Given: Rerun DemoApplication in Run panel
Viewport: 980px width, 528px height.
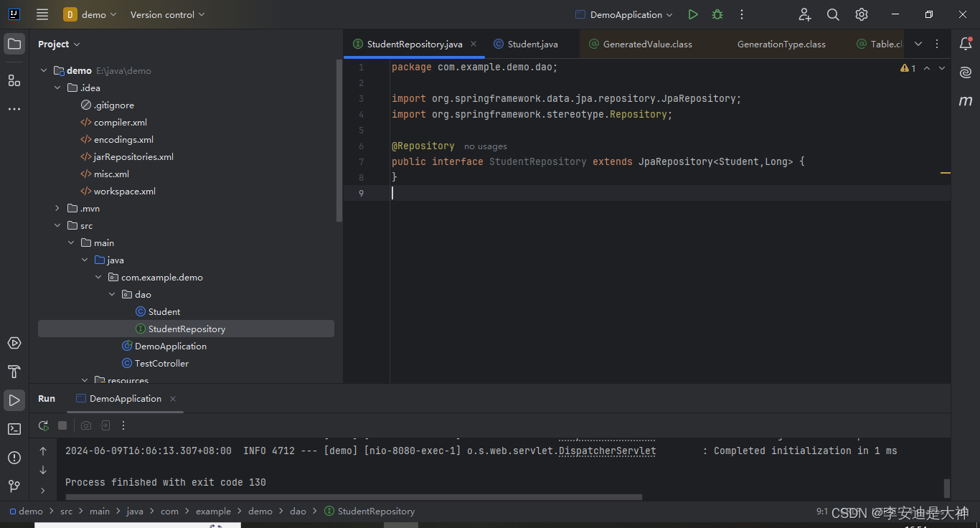Looking at the screenshot, I should [44, 425].
